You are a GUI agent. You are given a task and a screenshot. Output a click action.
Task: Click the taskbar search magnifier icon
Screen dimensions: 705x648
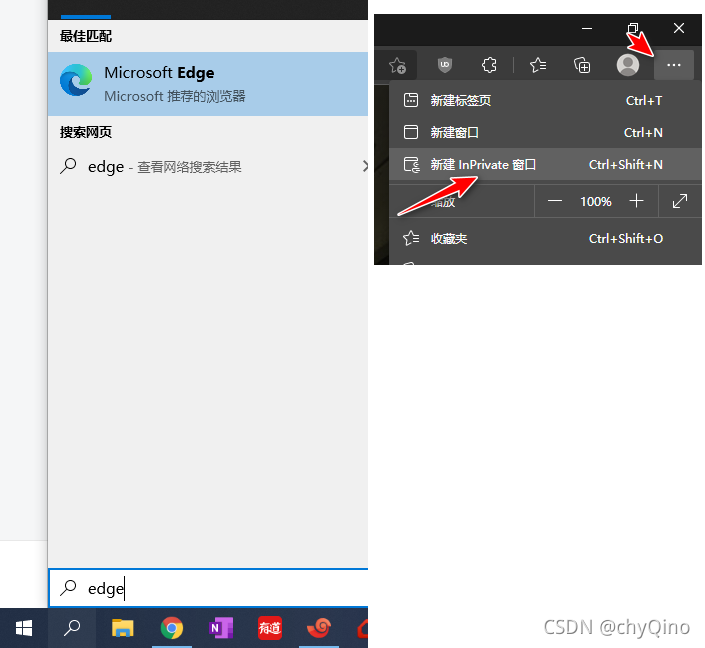click(x=72, y=628)
